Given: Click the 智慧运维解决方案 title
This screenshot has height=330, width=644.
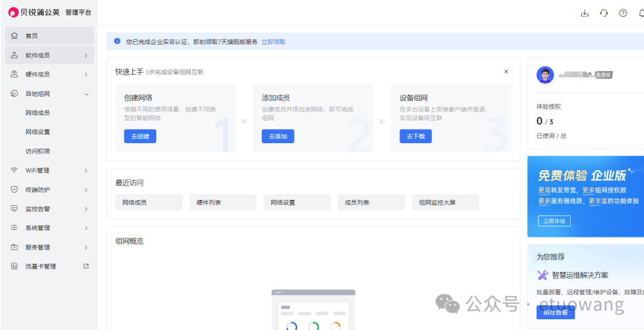Looking at the screenshot, I should coord(580,275).
